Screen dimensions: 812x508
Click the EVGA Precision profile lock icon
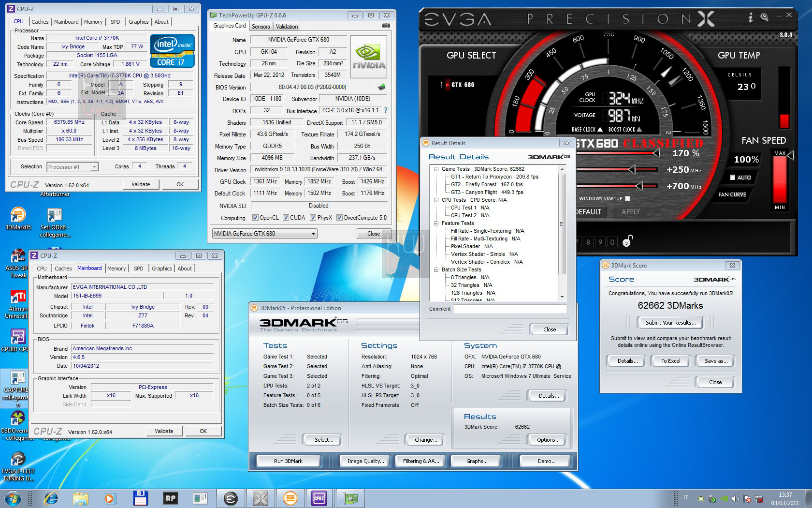(x=627, y=240)
